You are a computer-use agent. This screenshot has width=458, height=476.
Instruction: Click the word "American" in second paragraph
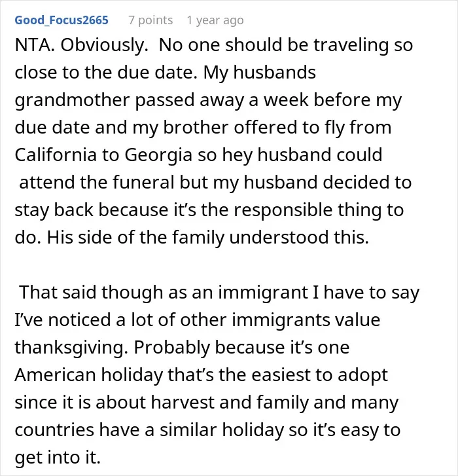click(x=55, y=375)
